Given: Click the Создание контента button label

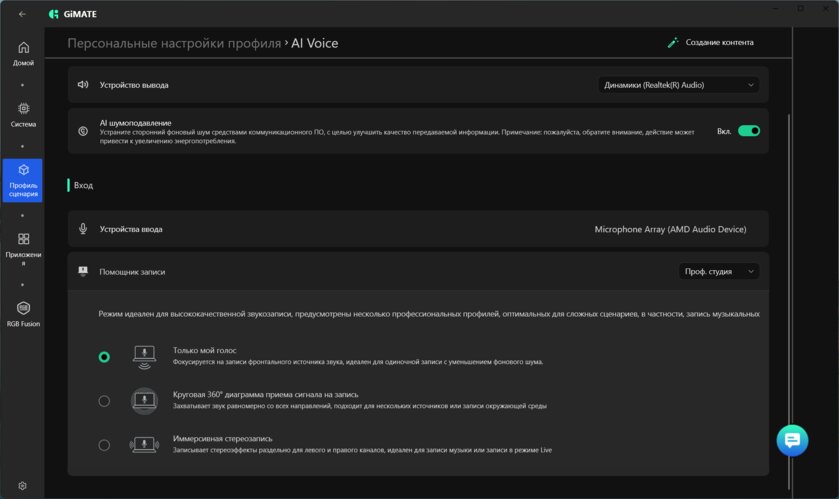Looking at the screenshot, I should coord(720,42).
